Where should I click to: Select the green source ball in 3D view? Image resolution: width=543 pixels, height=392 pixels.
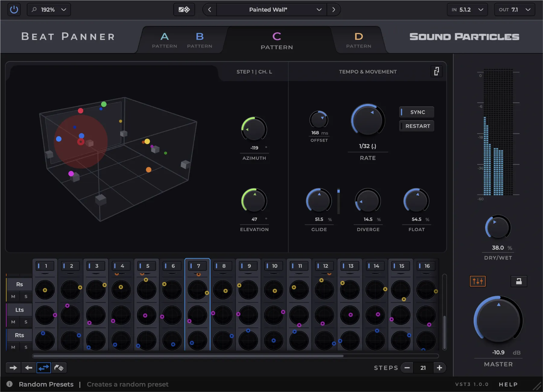[104, 104]
